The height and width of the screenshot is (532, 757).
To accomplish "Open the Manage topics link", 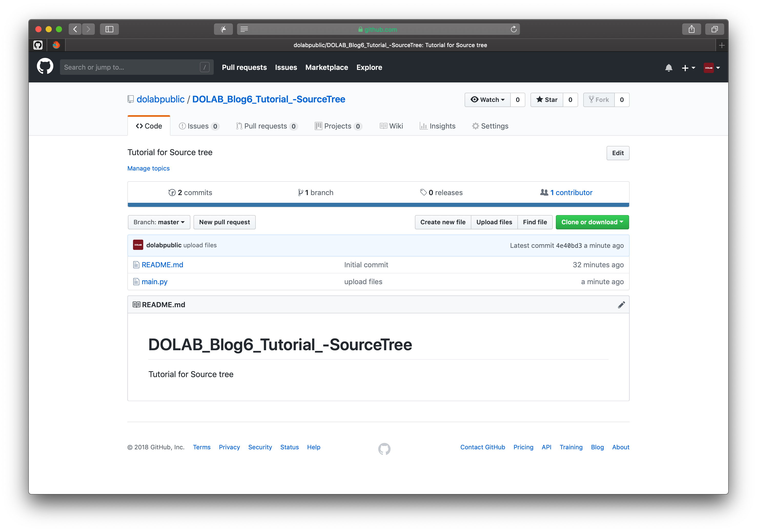I will click(148, 168).
